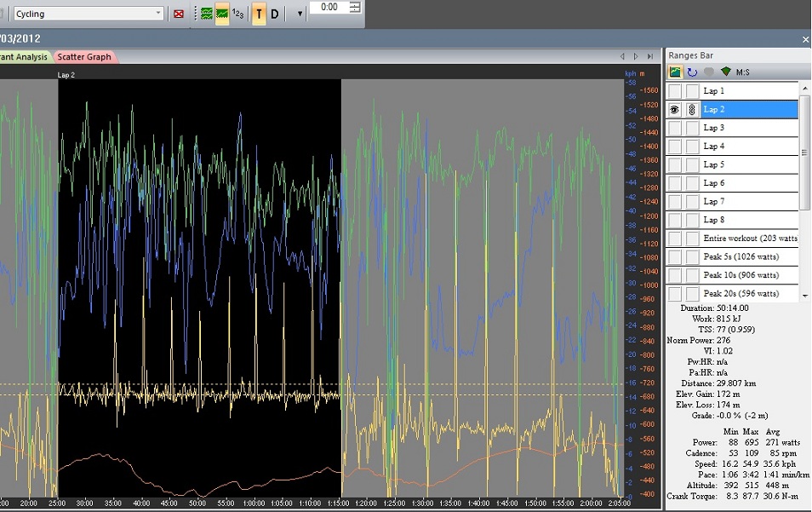Switch to the Scatter Graph tab
The width and height of the screenshot is (812, 512).
(84, 57)
